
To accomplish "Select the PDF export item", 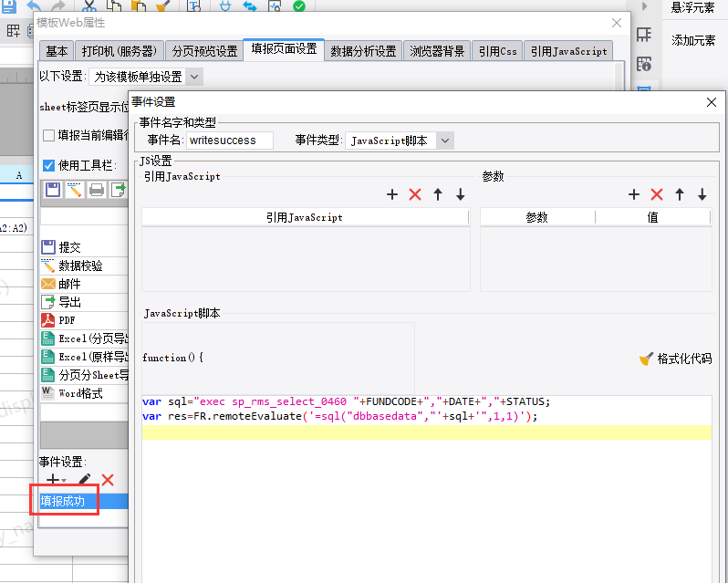I will point(84,320).
